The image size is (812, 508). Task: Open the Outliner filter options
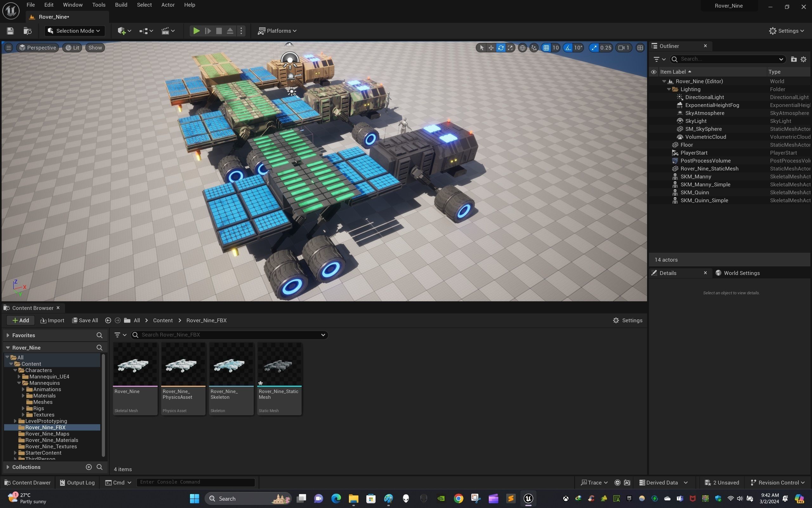tap(659, 59)
